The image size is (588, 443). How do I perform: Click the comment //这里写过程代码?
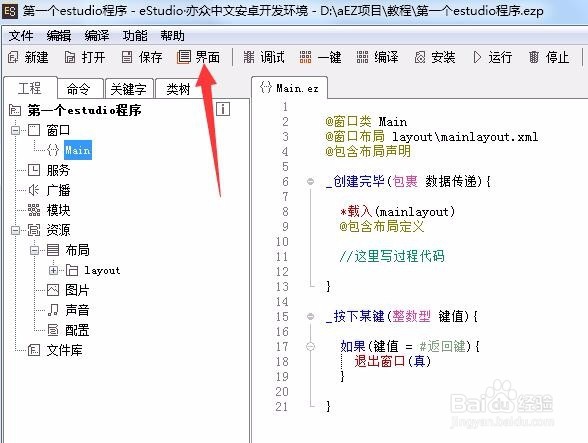(x=392, y=256)
